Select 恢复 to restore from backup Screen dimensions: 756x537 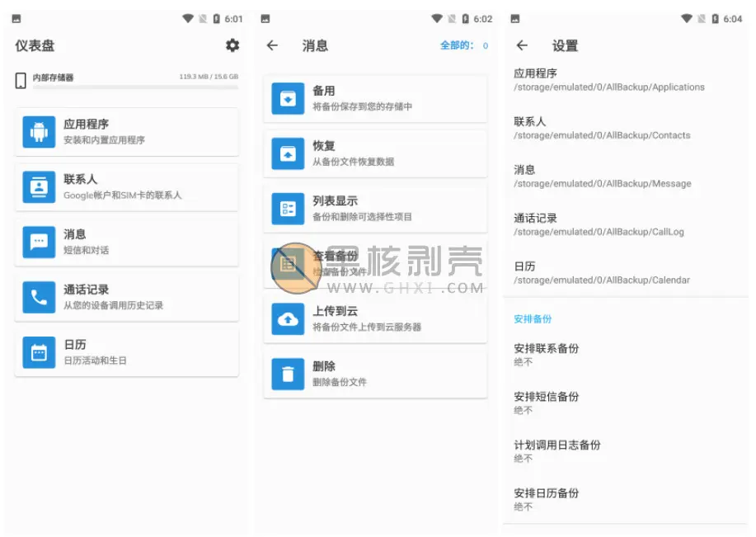coord(376,153)
